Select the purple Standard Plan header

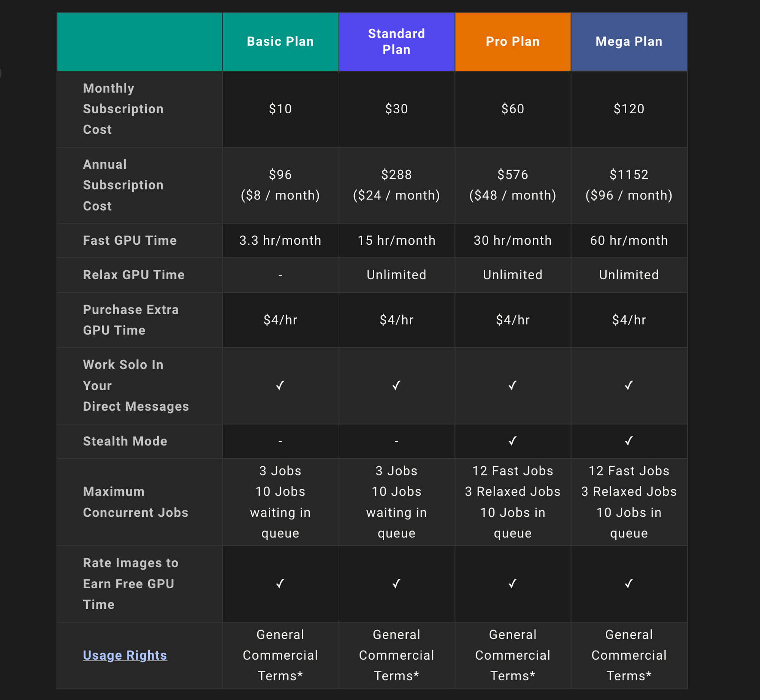pyautogui.click(x=396, y=41)
